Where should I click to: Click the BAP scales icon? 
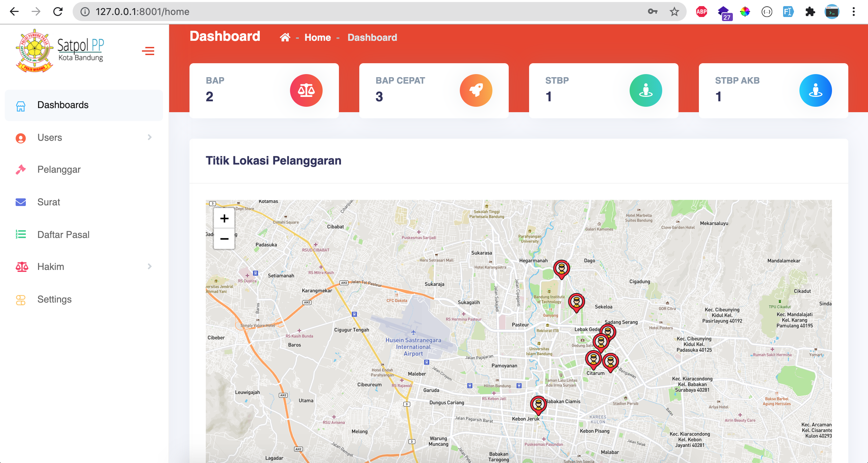(306, 90)
